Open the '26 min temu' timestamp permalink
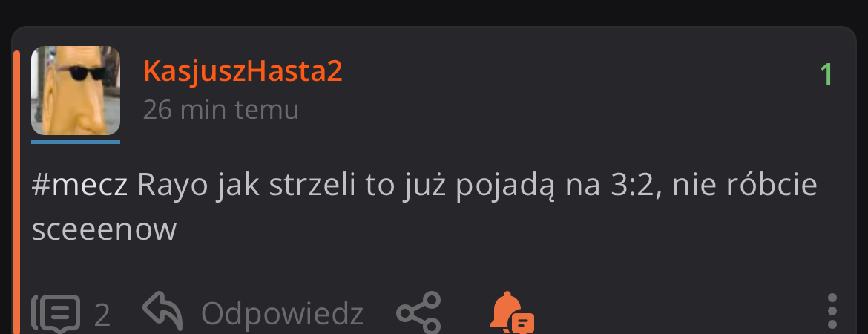Image resolution: width=868 pixels, height=334 pixels. [221, 110]
